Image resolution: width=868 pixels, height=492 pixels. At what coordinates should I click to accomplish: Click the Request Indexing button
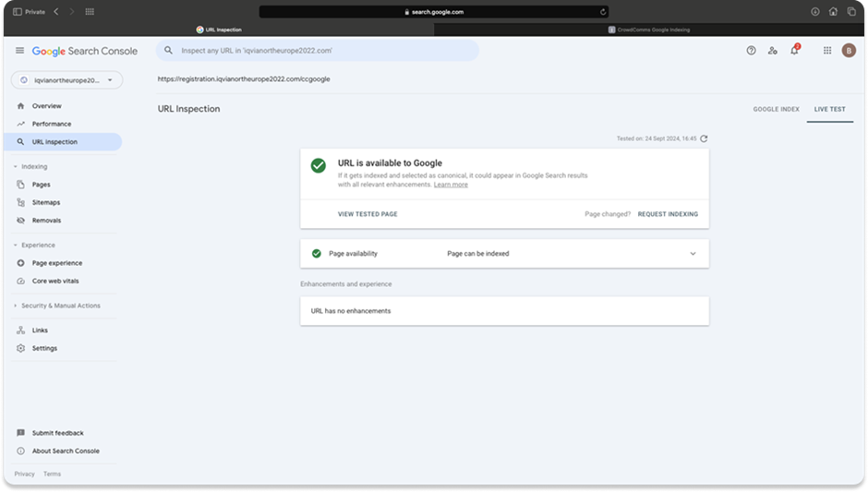[x=668, y=214]
